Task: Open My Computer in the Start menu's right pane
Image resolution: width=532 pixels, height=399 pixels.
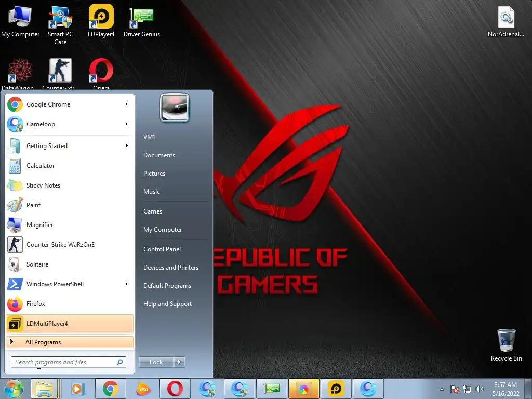Action: point(163,230)
